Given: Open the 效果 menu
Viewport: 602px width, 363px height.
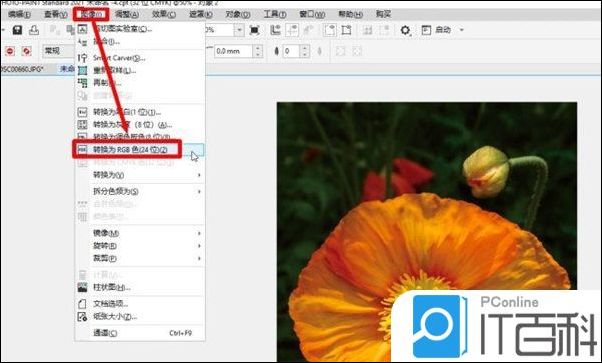Looking at the screenshot, I should [164, 15].
